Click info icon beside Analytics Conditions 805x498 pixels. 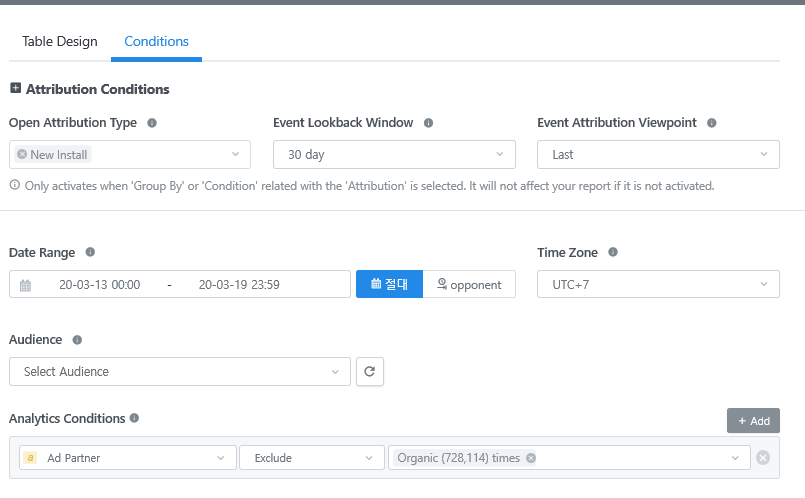(x=134, y=418)
